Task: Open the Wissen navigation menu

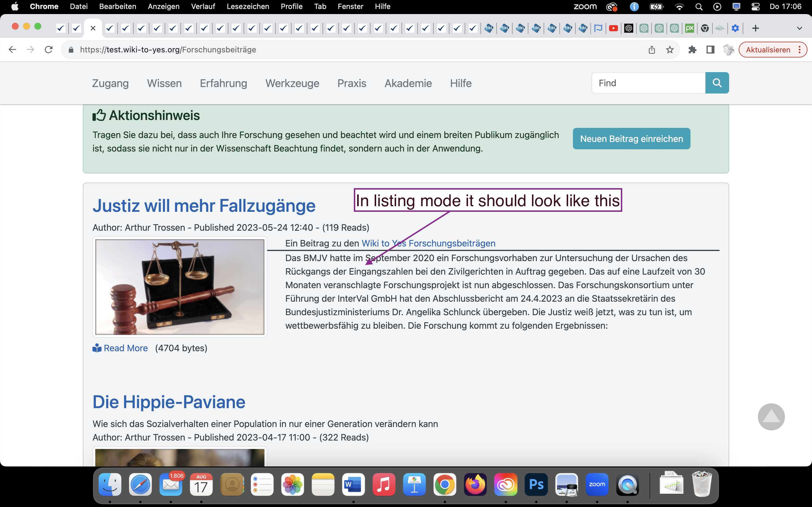Action: [x=164, y=83]
